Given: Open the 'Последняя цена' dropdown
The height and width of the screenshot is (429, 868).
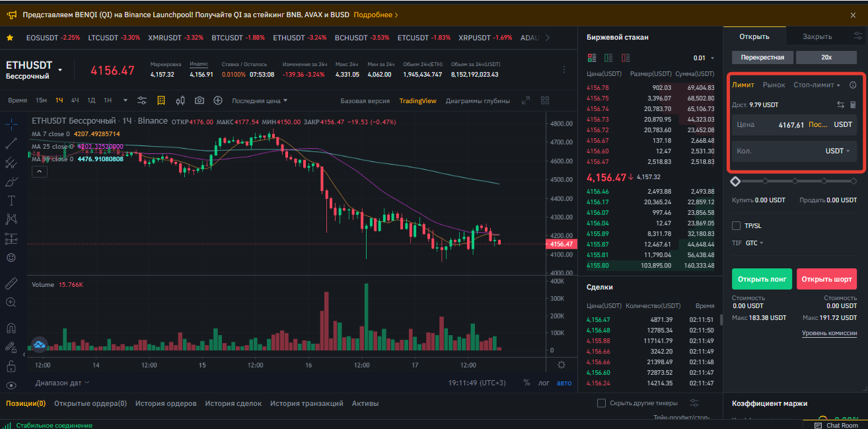Looking at the screenshot, I should pos(260,100).
